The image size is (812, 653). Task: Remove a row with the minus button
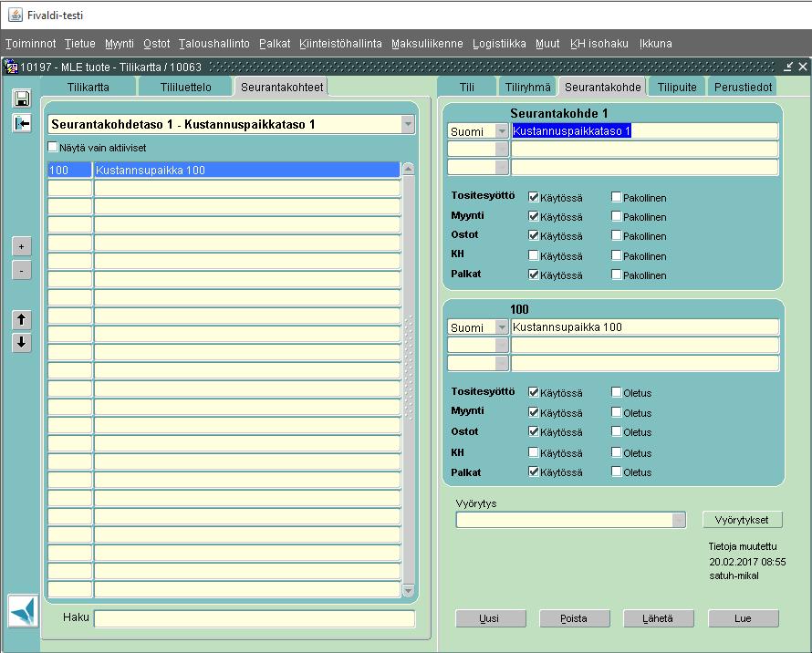click(21, 270)
